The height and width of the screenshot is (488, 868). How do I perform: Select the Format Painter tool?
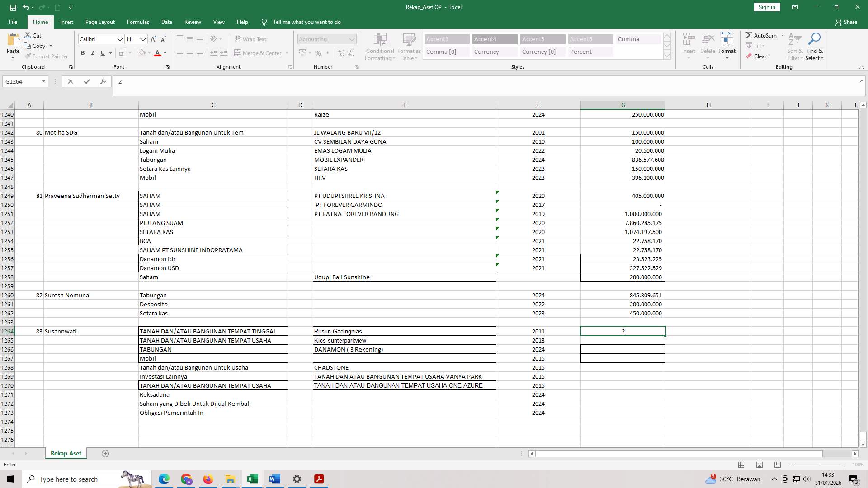point(47,56)
